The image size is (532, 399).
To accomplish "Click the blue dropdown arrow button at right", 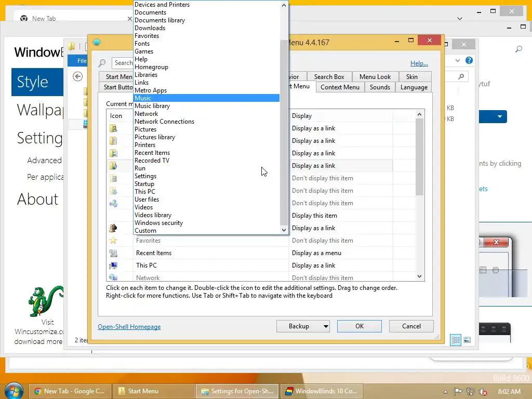I will click(x=499, y=117).
